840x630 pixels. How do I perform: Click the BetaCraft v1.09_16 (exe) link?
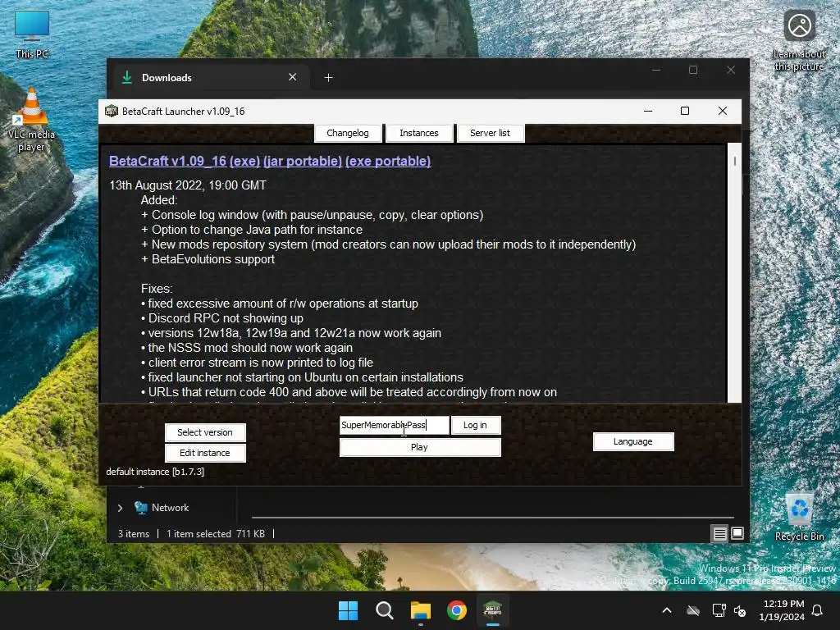[x=185, y=162]
